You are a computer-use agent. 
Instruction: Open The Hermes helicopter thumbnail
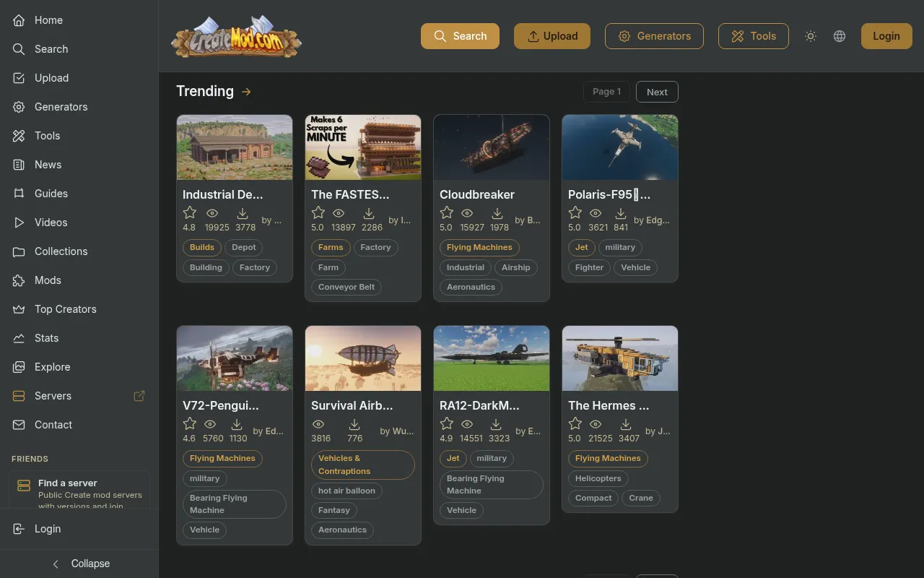pyautogui.click(x=620, y=358)
